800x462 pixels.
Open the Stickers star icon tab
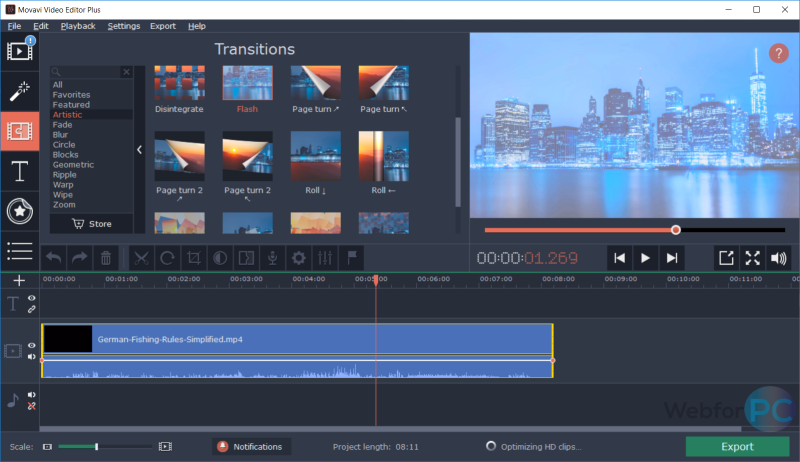(x=19, y=211)
